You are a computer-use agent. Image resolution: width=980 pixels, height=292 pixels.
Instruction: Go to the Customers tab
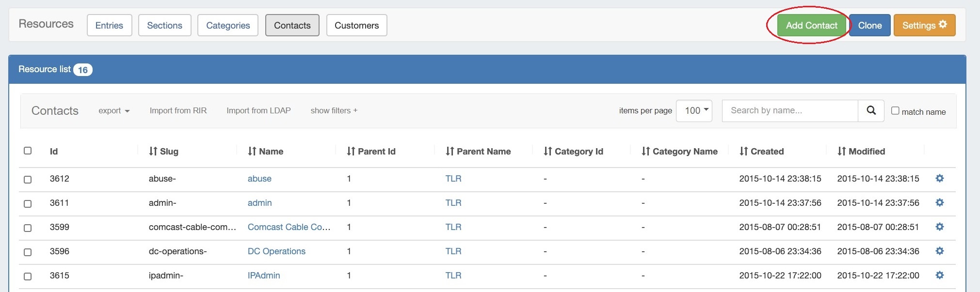356,25
